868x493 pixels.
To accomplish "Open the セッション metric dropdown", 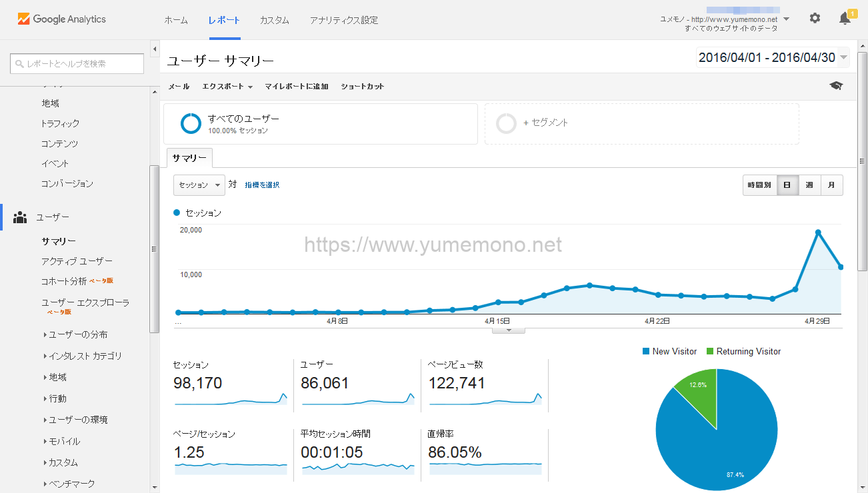I will pos(199,185).
